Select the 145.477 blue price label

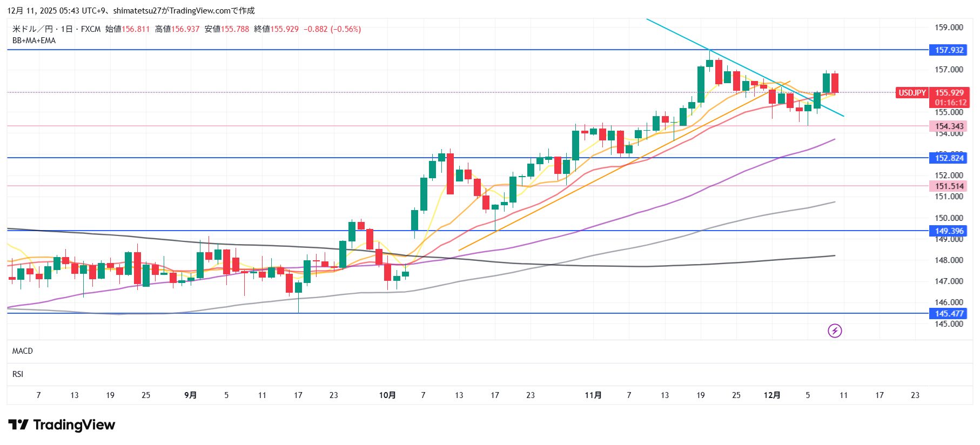(949, 314)
